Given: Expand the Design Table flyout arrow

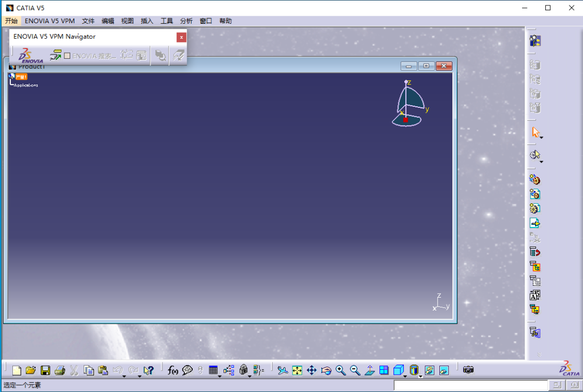Looking at the screenshot, I should tap(219, 376).
